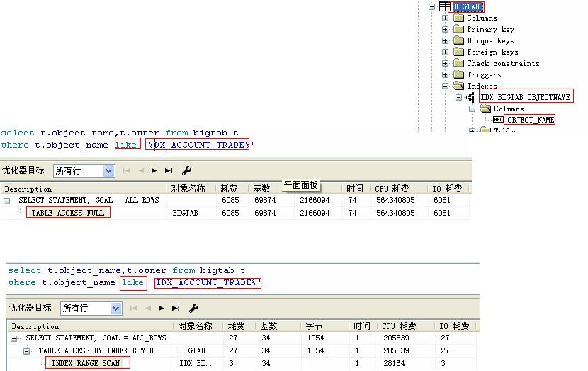Click next operation arrow in lower plan toolbar
Screen dimensions: 588x371
pos(162,308)
